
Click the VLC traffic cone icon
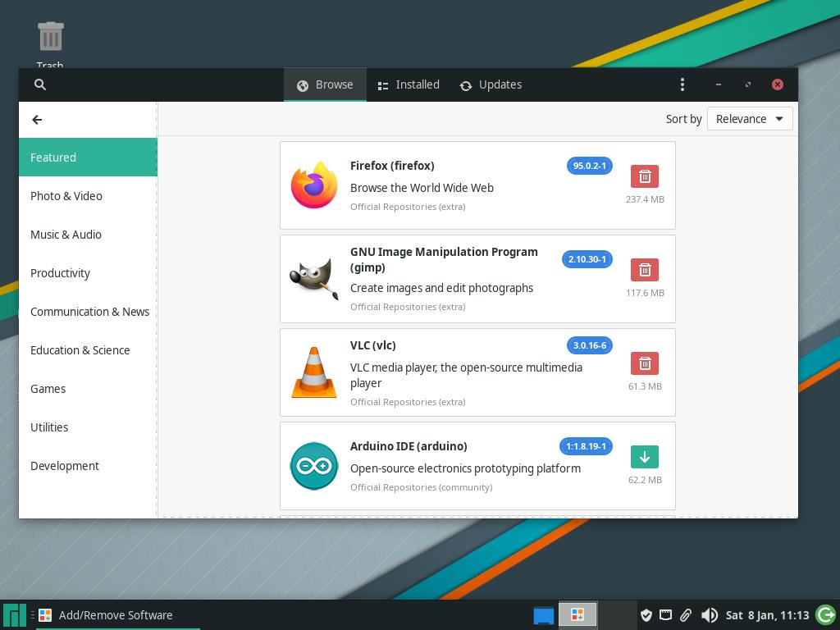(314, 372)
